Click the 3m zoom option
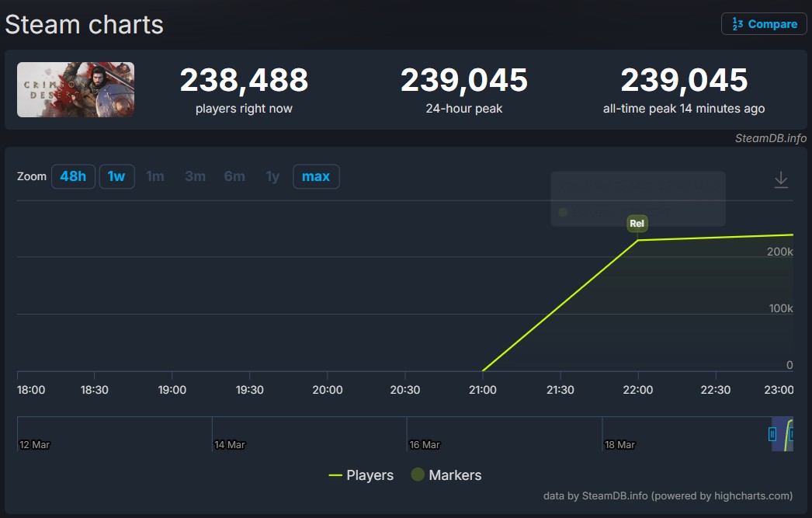 [195, 176]
